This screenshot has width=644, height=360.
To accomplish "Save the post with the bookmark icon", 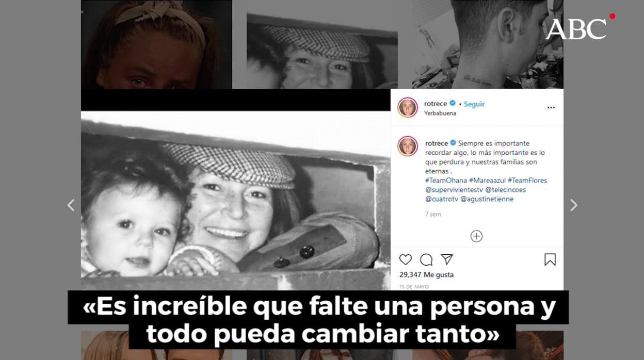I will pyautogui.click(x=550, y=259).
